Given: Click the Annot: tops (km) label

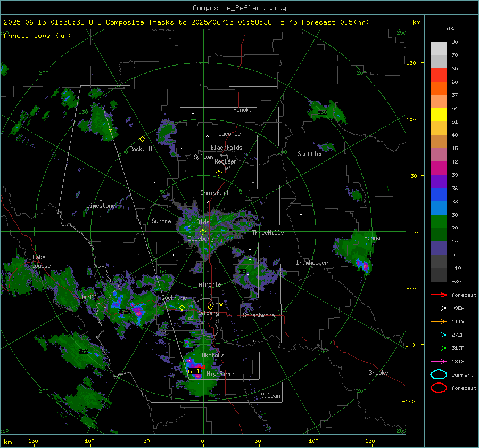Looking at the screenshot, I should [37, 36].
